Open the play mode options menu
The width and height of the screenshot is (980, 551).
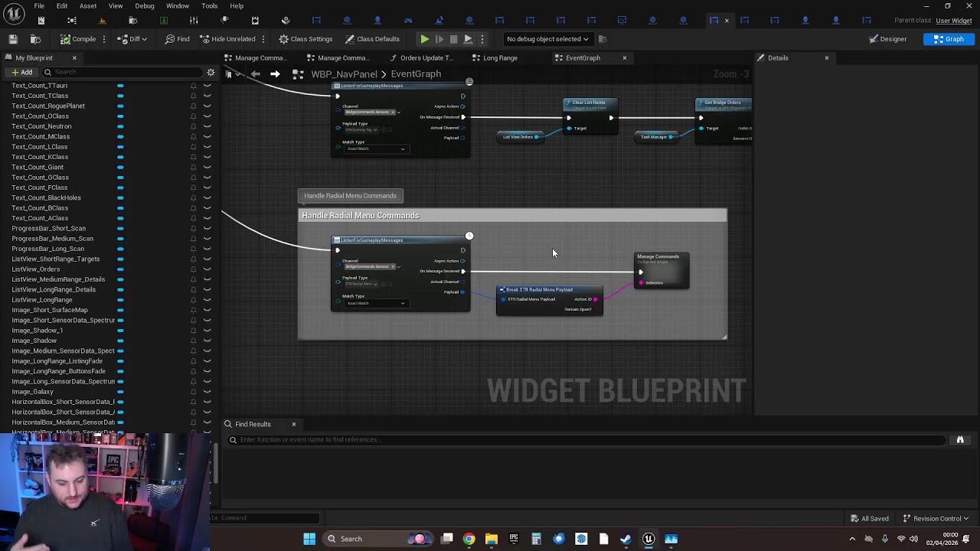pyautogui.click(x=481, y=39)
